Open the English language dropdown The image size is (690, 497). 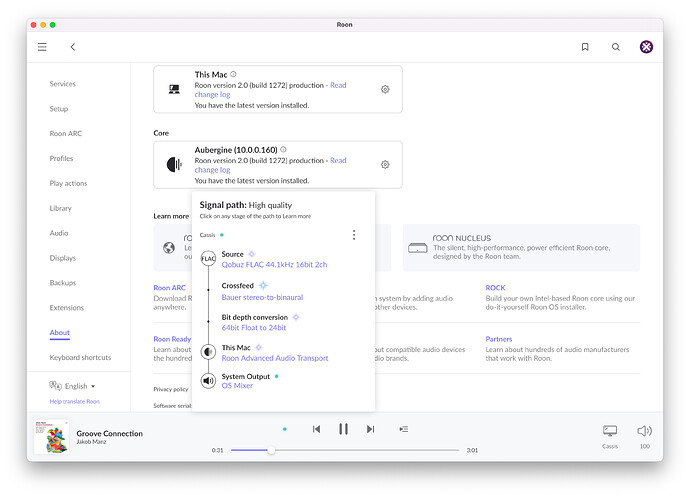80,386
